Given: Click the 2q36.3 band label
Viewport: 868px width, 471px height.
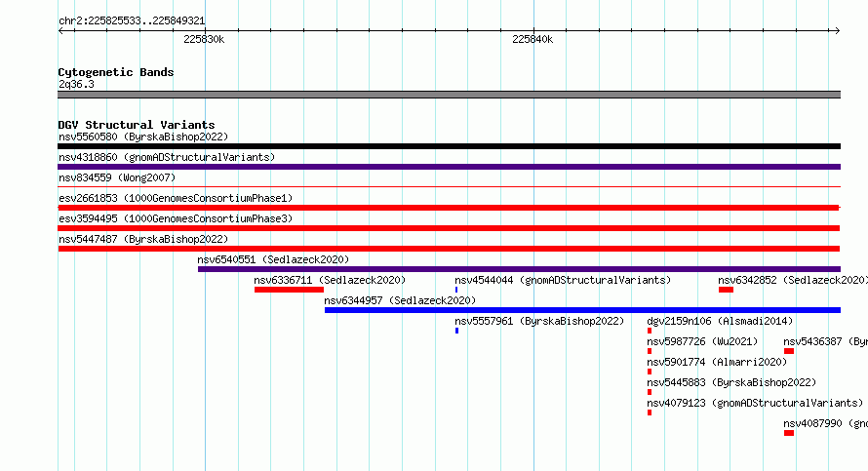Looking at the screenshot, I should pyautogui.click(x=76, y=84).
